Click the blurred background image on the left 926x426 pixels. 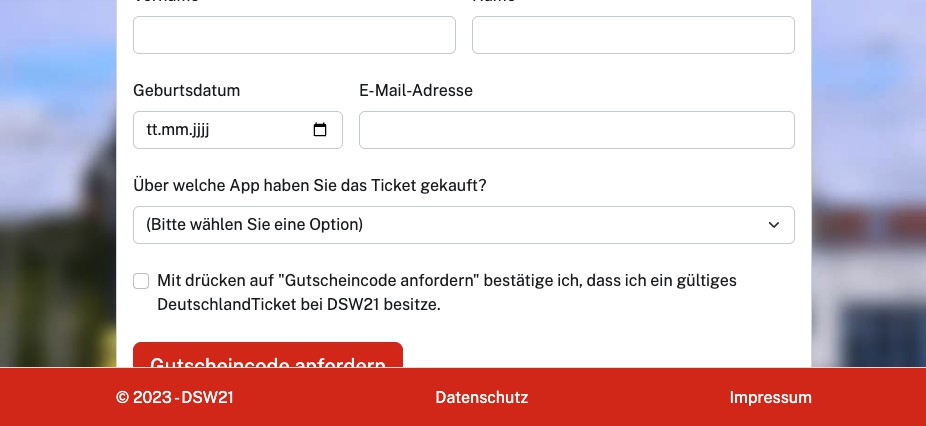pos(57,200)
